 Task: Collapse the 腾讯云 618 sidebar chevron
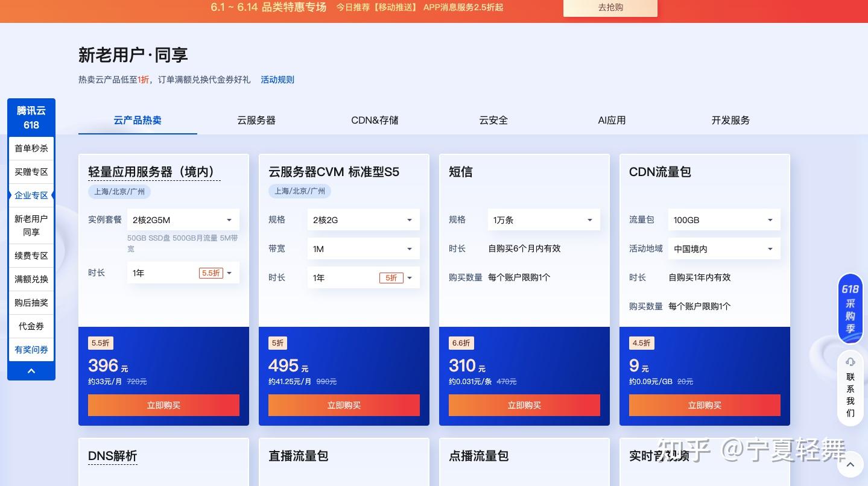click(31, 371)
